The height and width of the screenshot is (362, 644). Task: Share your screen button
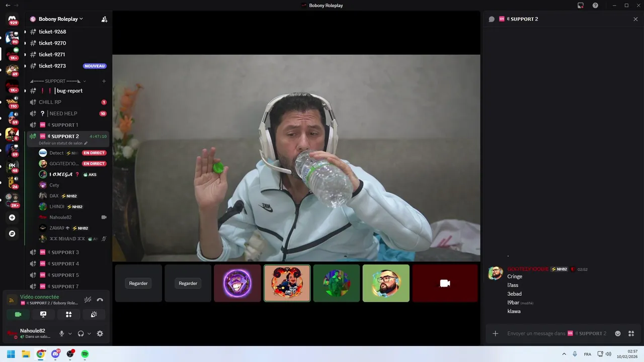coord(43,314)
